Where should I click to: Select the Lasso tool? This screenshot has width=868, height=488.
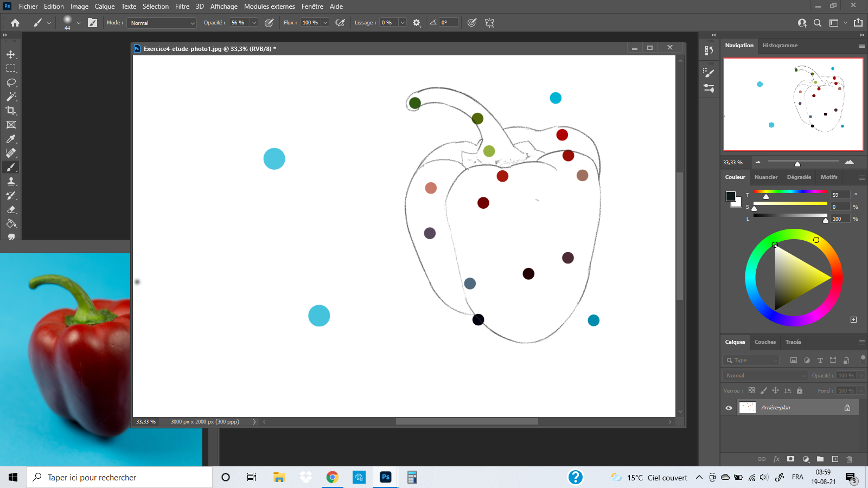tap(11, 82)
